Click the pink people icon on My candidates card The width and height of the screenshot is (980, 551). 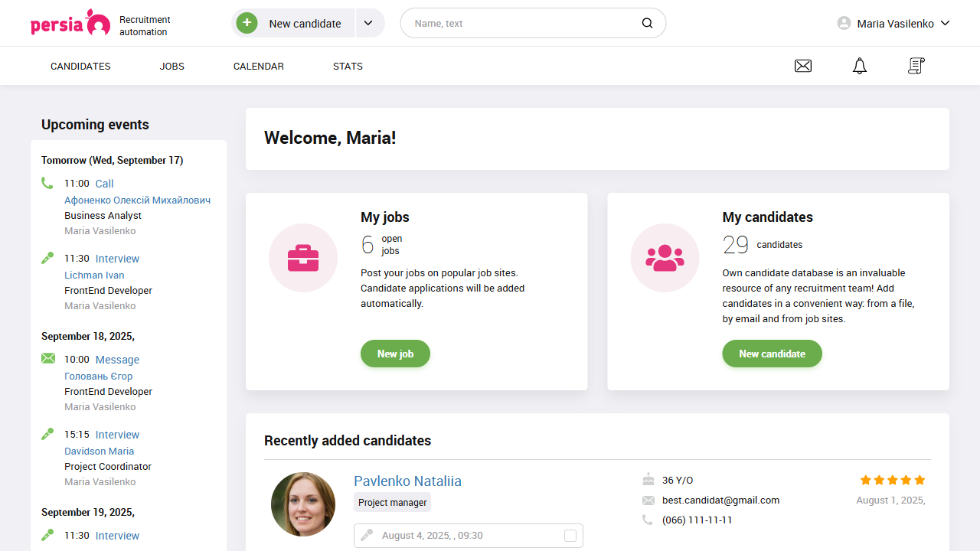[665, 258]
